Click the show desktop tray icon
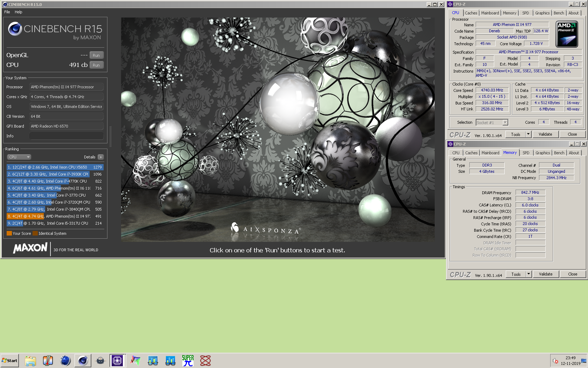This screenshot has width=588, height=368. click(x=584, y=361)
